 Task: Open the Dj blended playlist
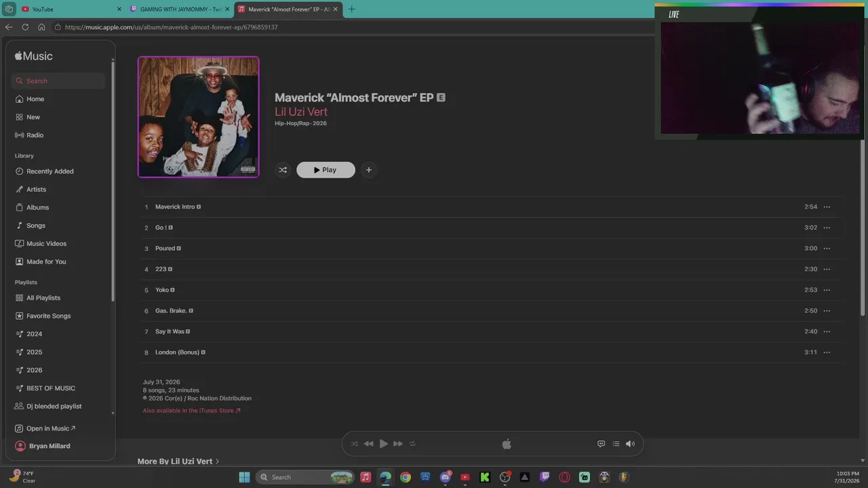coord(54,406)
